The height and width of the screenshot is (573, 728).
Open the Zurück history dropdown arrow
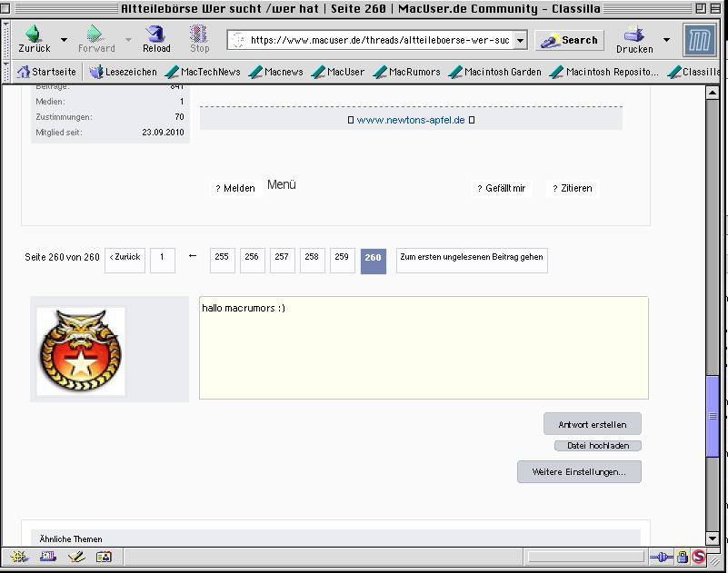64,40
